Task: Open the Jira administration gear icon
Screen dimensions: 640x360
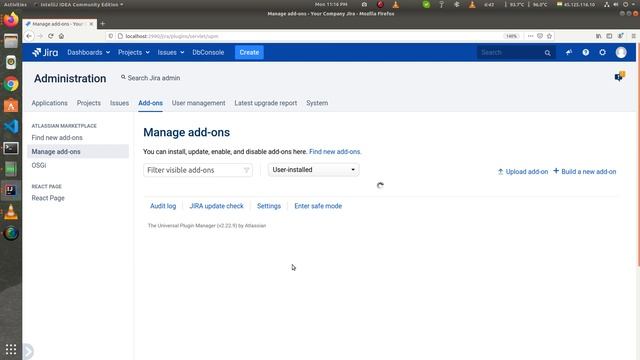Action: pos(602,52)
